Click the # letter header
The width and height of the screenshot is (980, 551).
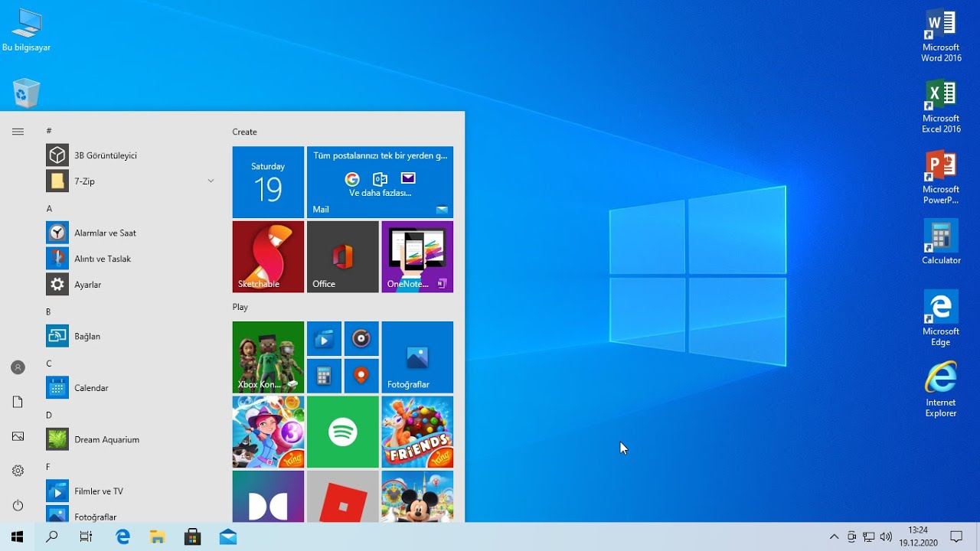click(49, 131)
